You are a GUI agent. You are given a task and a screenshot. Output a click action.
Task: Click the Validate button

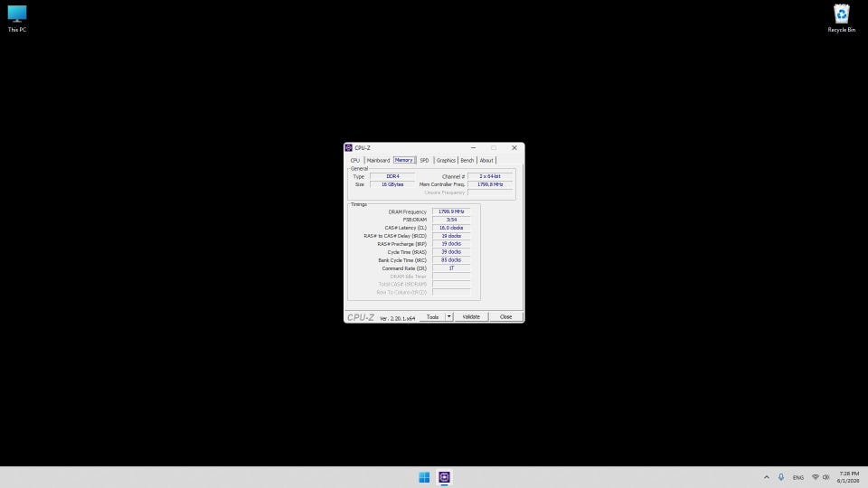(x=471, y=317)
